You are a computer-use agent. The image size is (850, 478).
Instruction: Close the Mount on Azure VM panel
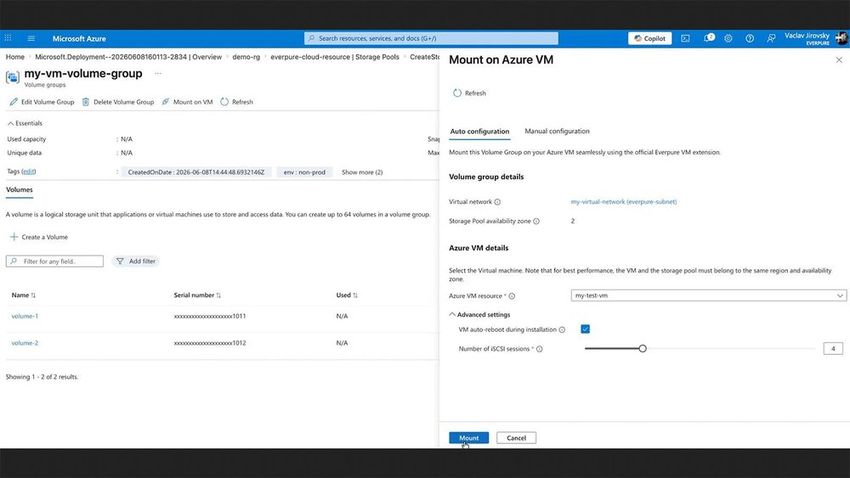(x=839, y=60)
